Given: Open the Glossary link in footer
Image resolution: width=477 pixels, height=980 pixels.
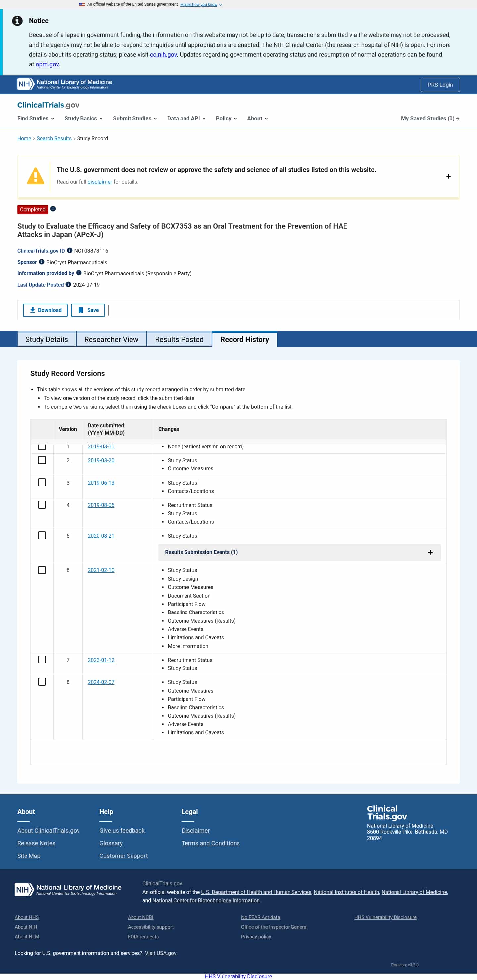Looking at the screenshot, I should [111, 843].
